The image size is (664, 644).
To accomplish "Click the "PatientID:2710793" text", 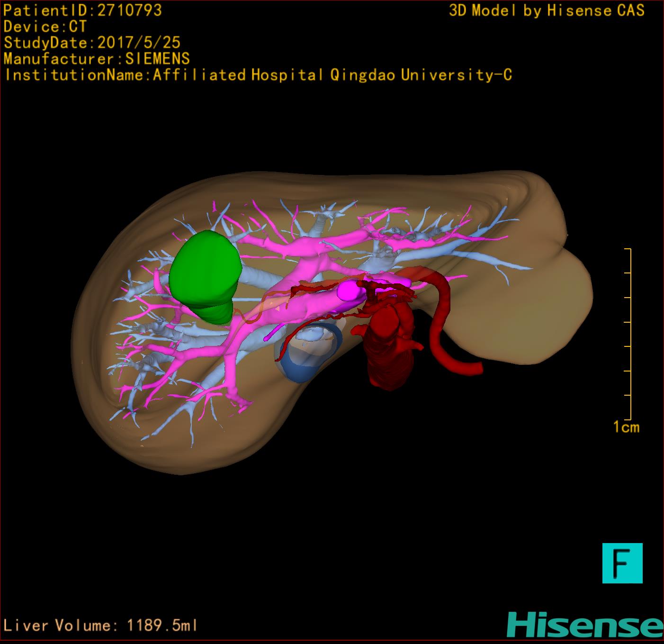I will click(x=83, y=10).
